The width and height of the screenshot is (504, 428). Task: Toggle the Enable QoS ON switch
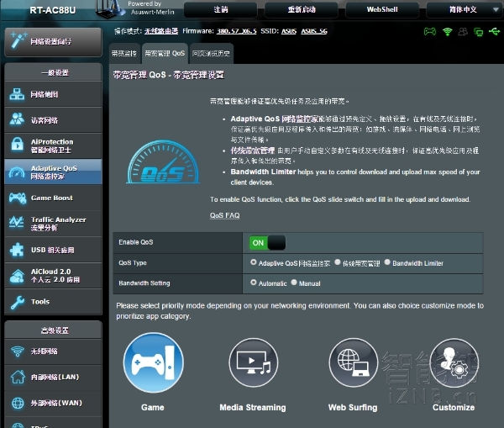(267, 243)
